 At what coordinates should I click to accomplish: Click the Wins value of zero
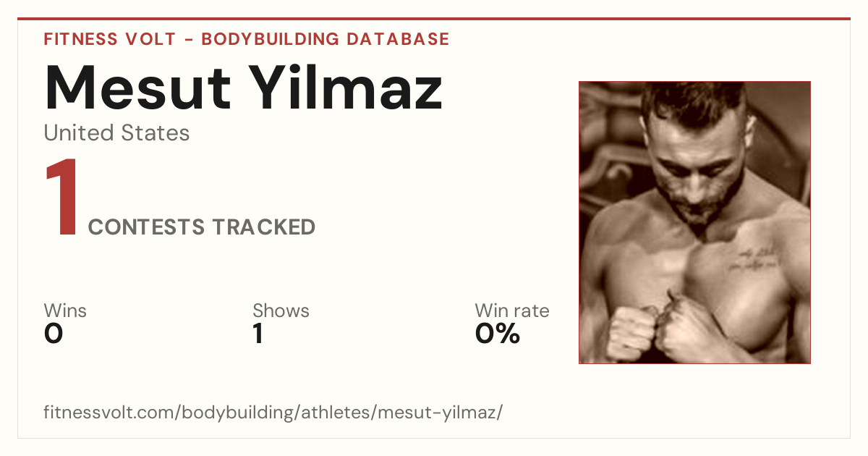pos(54,334)
